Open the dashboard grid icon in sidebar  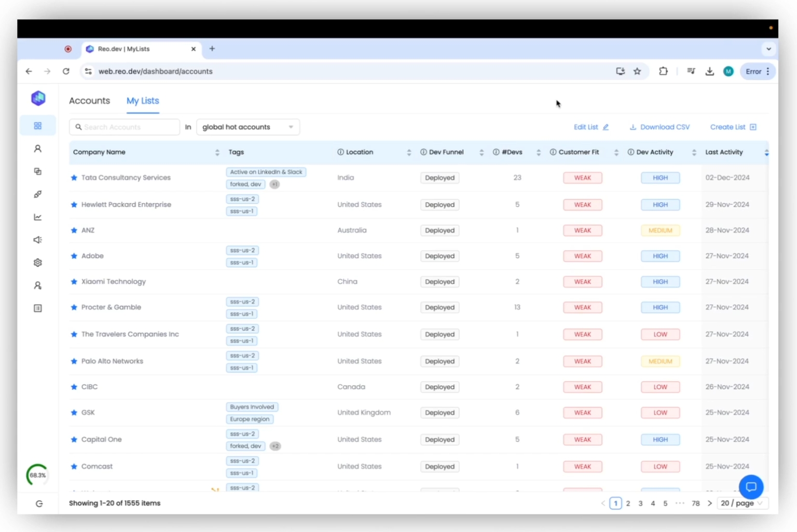(x=38, y=126)
